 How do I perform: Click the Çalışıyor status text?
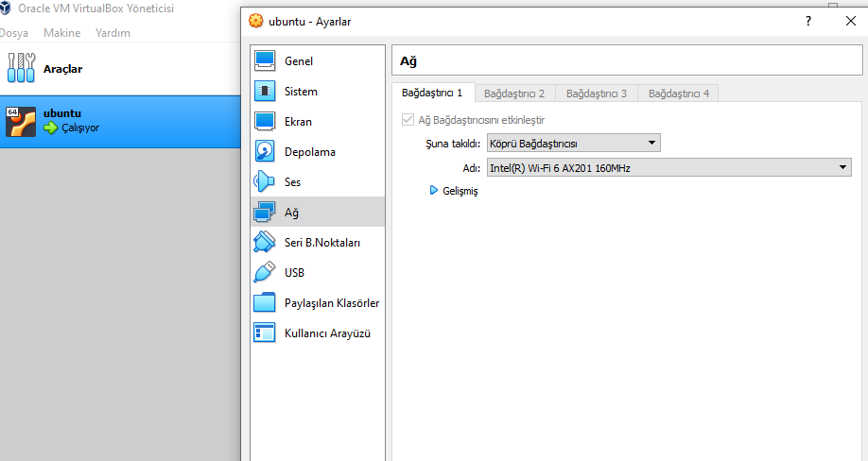pos(80,128)
